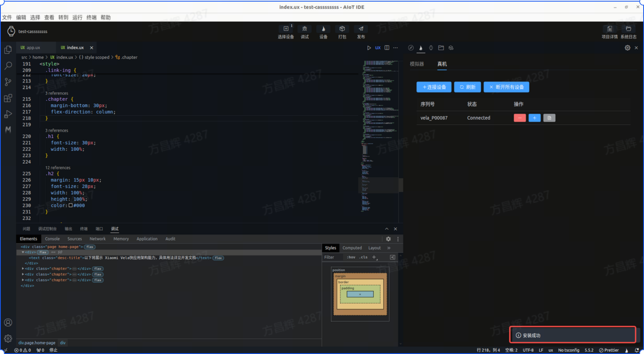Toggle the split editor layout icon

click(387, 48)
